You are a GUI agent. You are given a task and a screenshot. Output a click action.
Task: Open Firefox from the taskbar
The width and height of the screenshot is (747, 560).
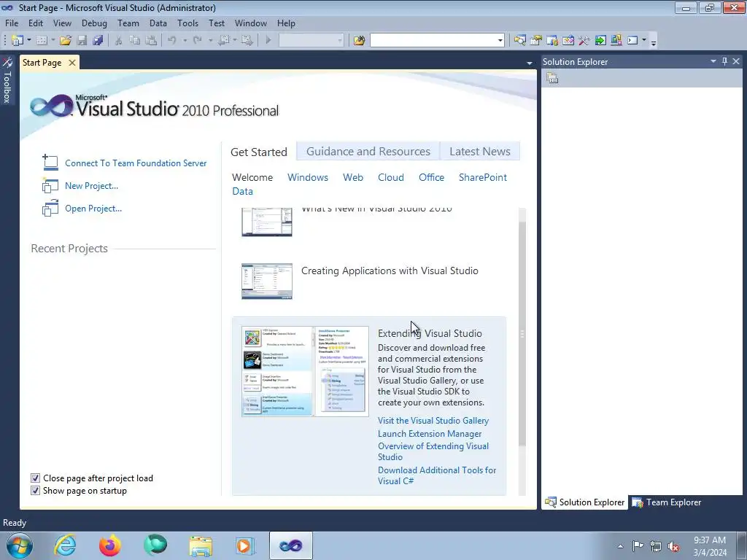110,545
